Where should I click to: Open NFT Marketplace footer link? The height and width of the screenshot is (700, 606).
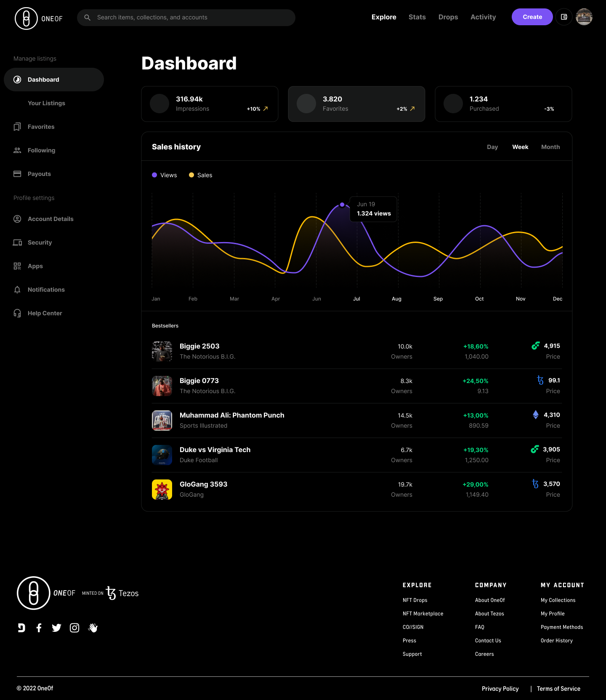click(x=423, y=614)
